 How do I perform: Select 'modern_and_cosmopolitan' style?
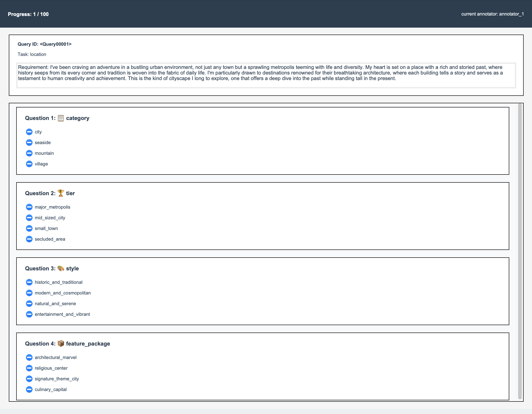click(x=29, y=293)
